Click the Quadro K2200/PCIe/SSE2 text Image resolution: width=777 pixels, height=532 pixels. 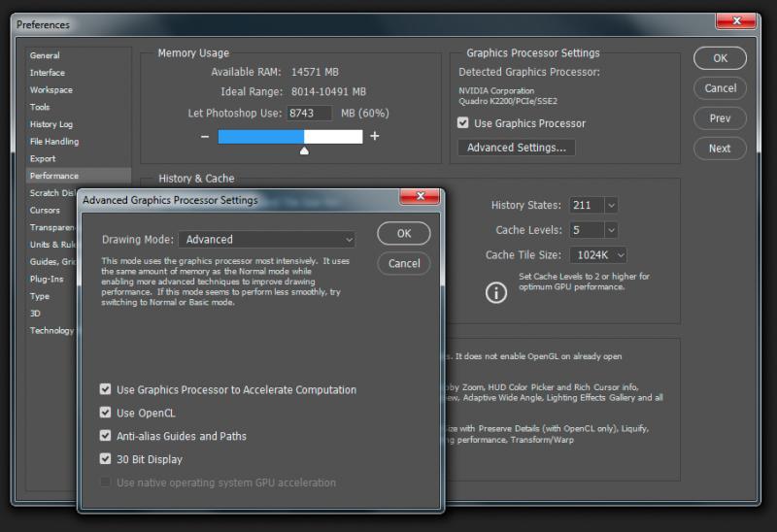508,101
